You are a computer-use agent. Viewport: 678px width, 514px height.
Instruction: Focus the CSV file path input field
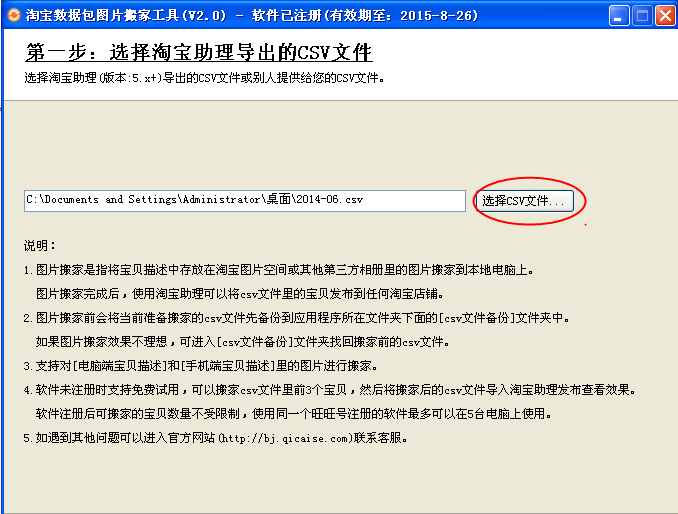(x=245, y=201)
